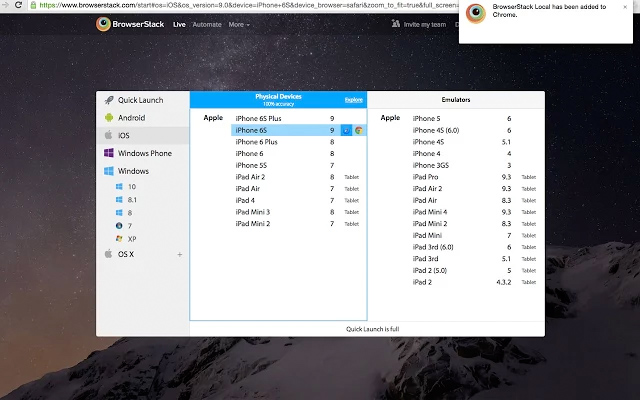Open the More dropdown menu
The image size is (640, 400).
coord(239,24)
